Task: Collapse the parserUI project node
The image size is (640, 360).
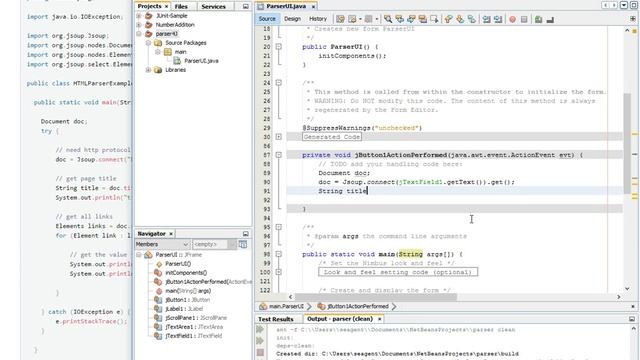Action: click(139, 34)
